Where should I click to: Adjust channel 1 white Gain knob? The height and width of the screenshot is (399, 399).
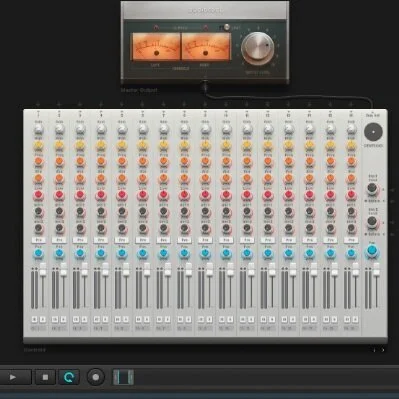(x=38, y=129)
